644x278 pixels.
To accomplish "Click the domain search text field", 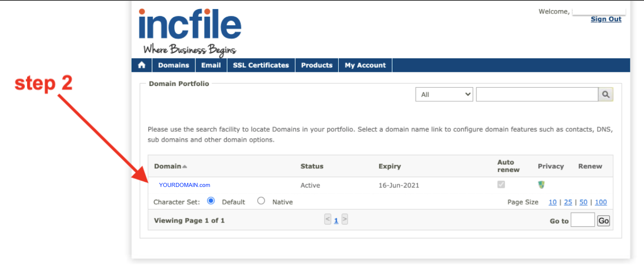I will (537, 94).
